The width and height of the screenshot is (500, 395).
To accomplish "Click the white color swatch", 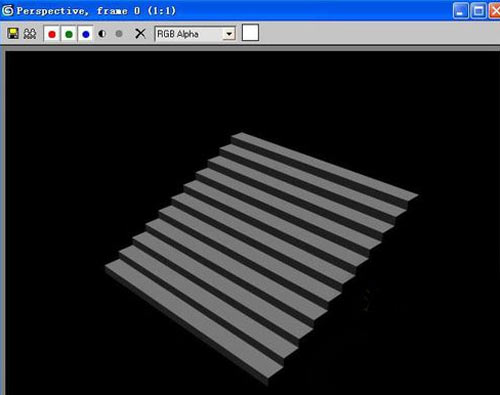I will (250, 33).
